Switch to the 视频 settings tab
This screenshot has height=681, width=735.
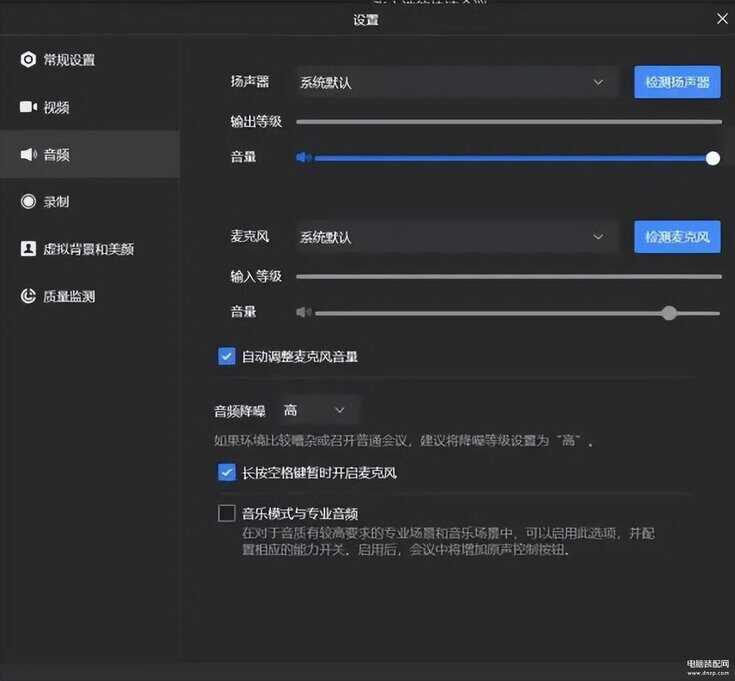click(57, 107)
